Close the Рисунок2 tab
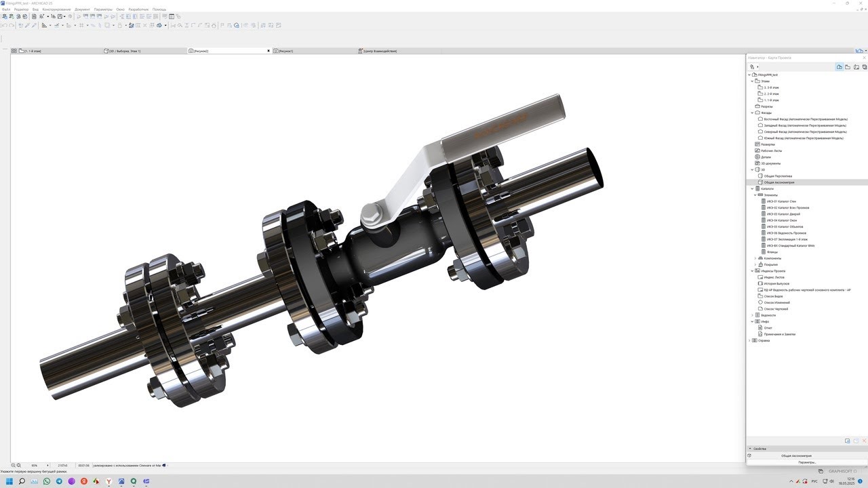 pos(269,51)
